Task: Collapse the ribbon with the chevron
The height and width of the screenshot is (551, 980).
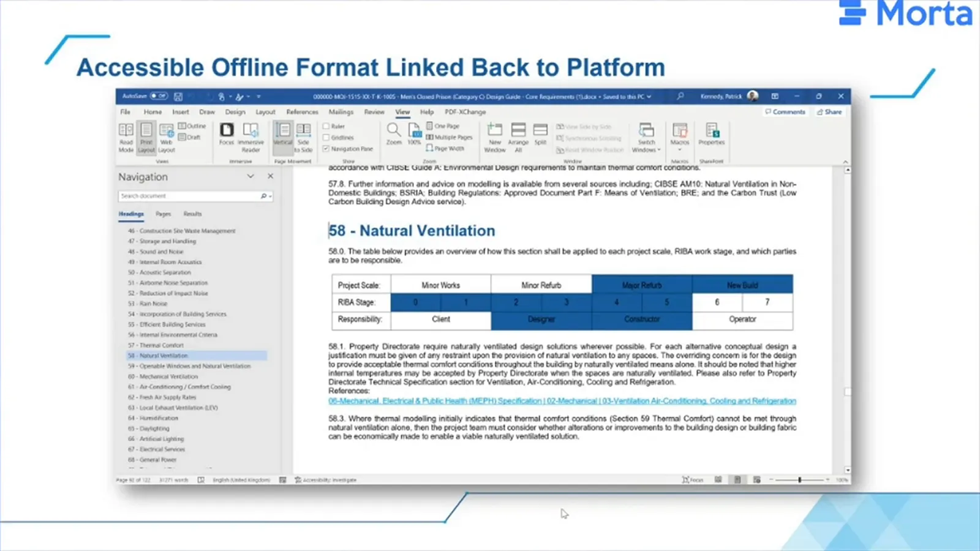Action: click(845, 162)
